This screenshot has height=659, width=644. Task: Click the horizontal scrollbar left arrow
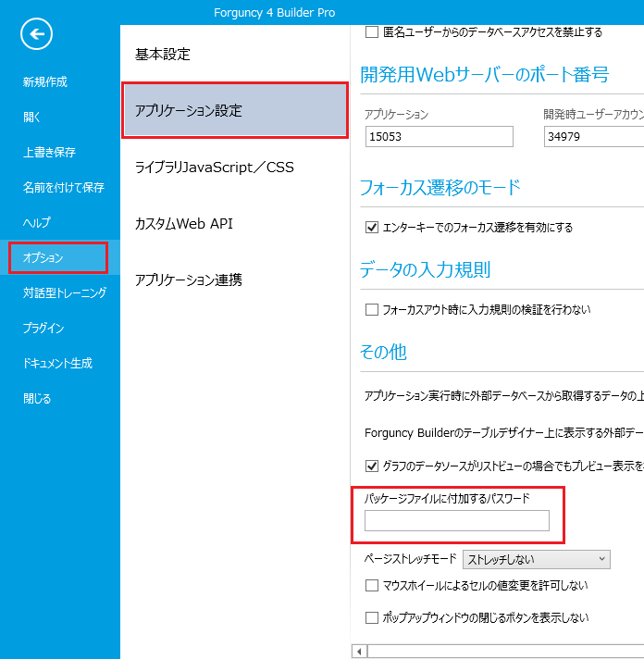point(360,652)
